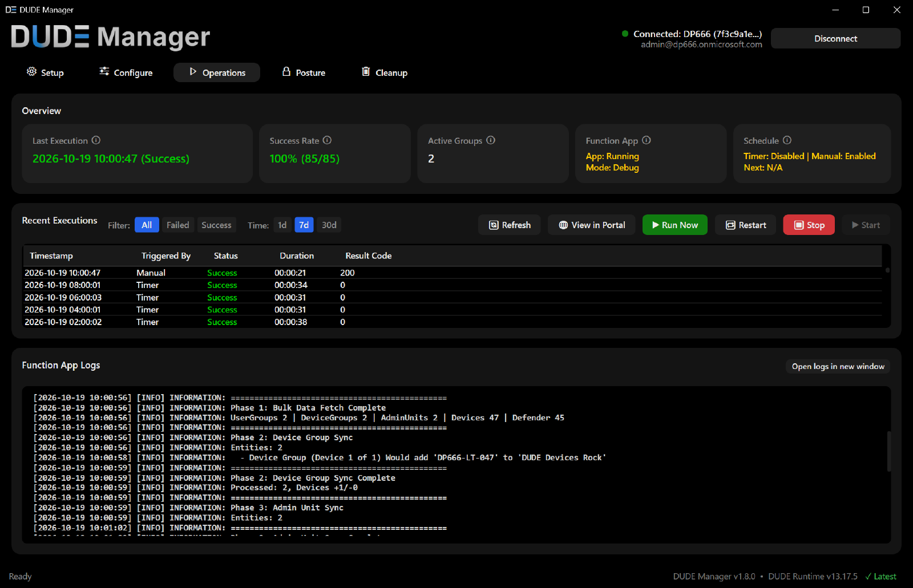Click duration 00:00:38 cell
The height and width of the screenshot is (588, 913).
[x=291, y=322]
